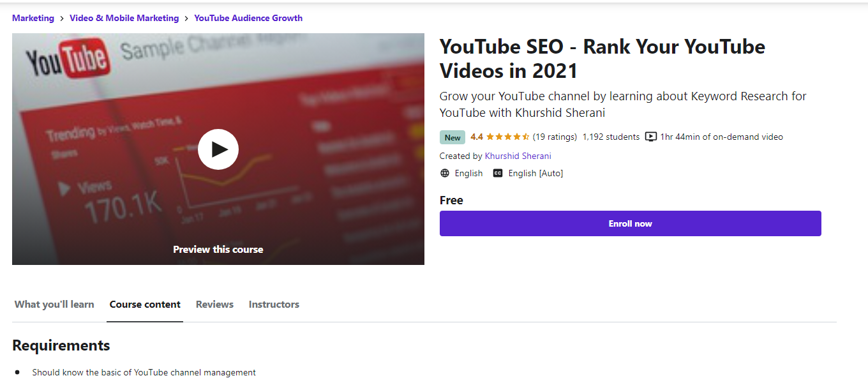Click the course subtitle description
The height and width of the screenshot is (392, 868).
(x=623, y=105)
